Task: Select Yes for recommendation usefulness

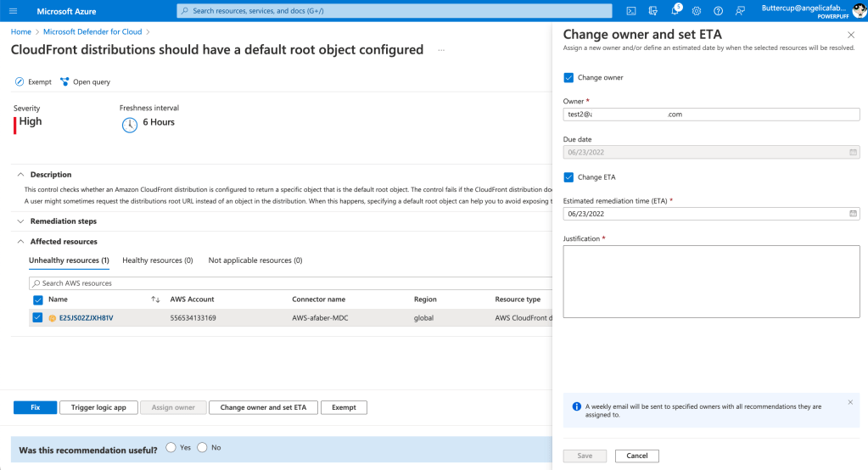Action: point(171,448)
